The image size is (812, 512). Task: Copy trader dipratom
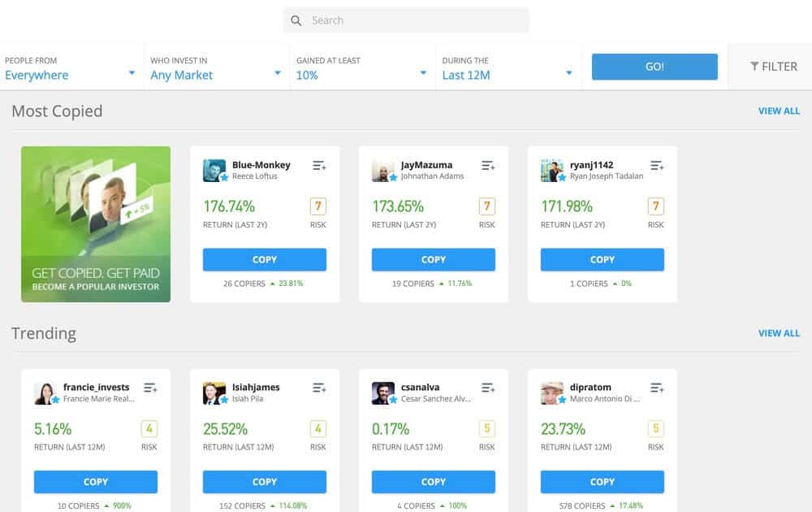603,482
